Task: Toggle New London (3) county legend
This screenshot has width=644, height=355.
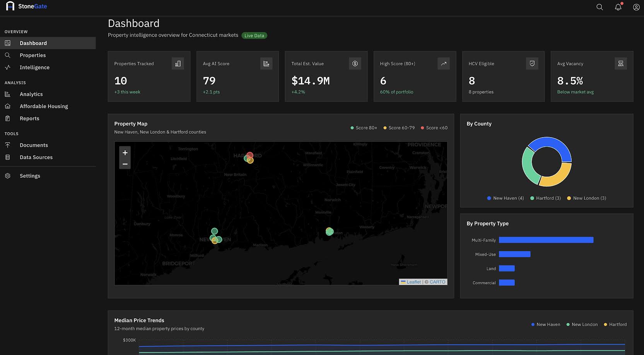Action: coord(586,198)
